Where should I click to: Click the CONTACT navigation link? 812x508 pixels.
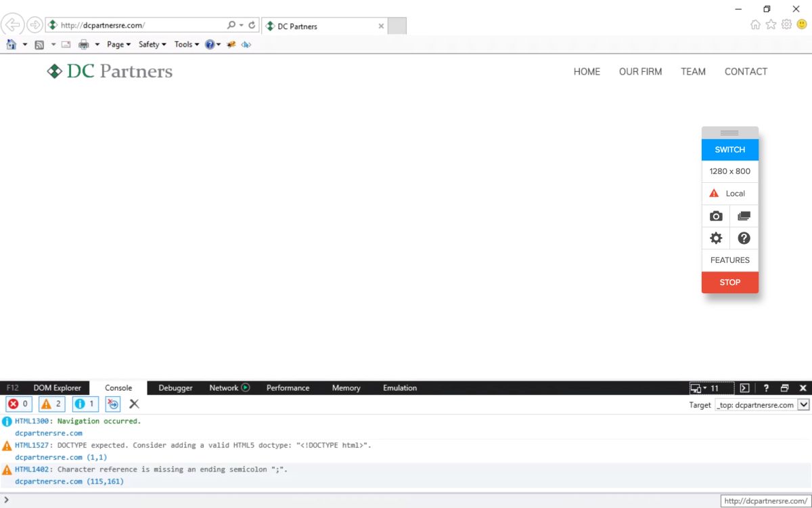tap(746, 72)
